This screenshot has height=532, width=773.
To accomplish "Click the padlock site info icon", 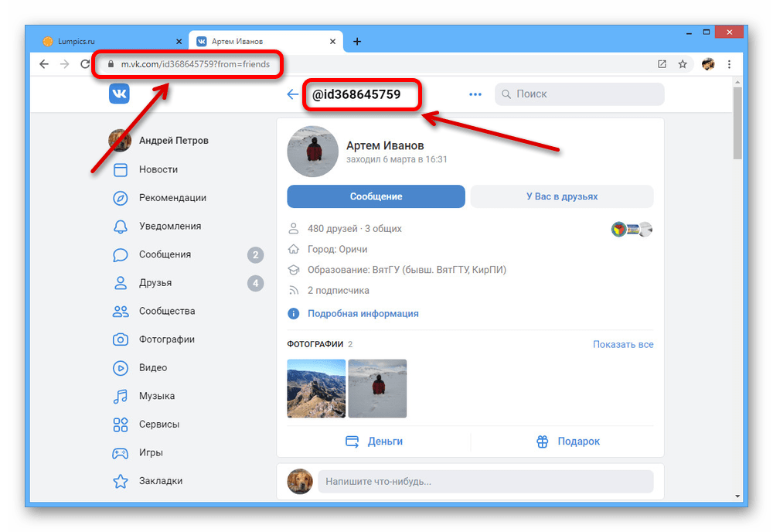I will (111, 64).
